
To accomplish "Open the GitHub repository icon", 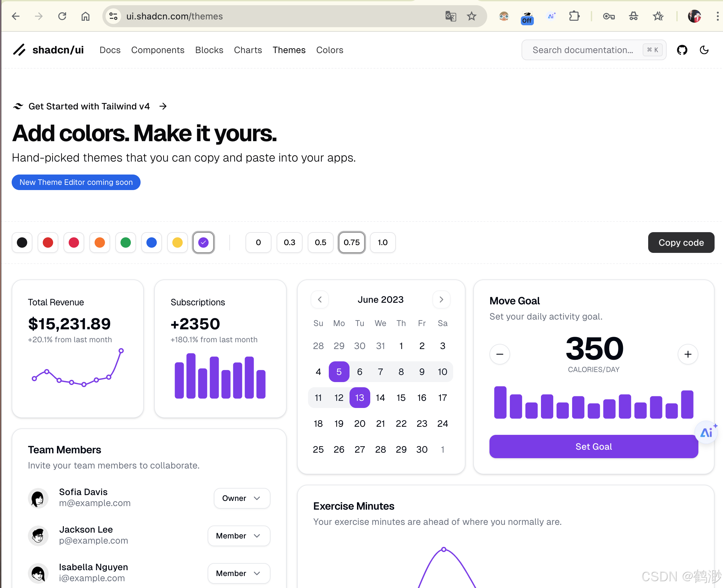I will tap(682, 50).
